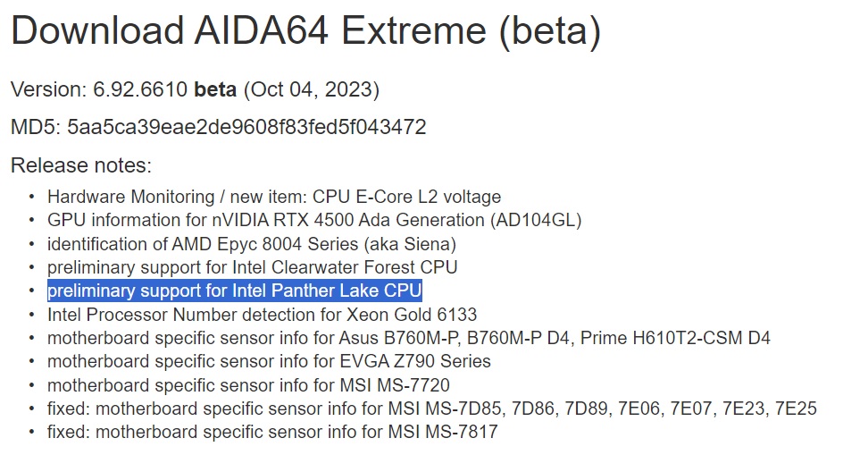Click the bold word beta in version line
Image resolution: width=868 pixels, height=455 pixels.
215,89
